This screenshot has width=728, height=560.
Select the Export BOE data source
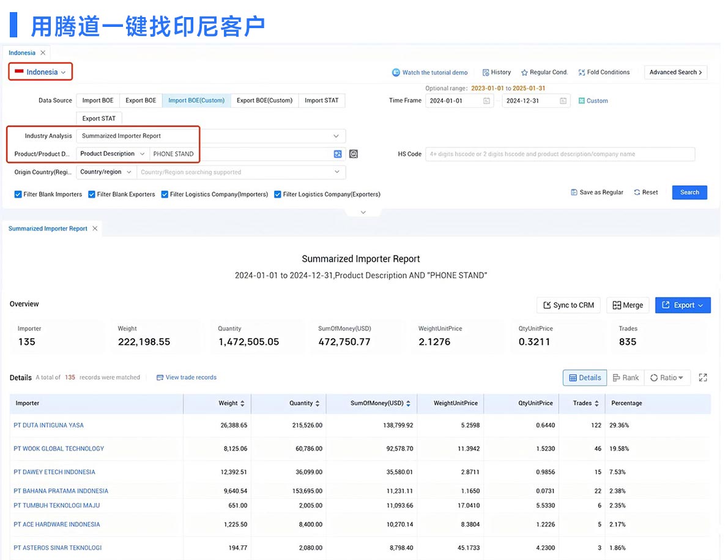coord(141,100)
